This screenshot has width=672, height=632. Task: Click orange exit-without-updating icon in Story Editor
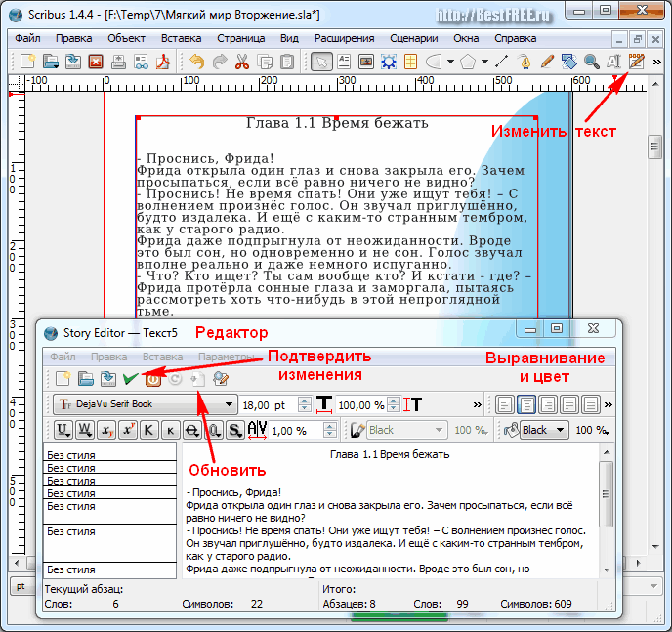click(x=153, y=379)
